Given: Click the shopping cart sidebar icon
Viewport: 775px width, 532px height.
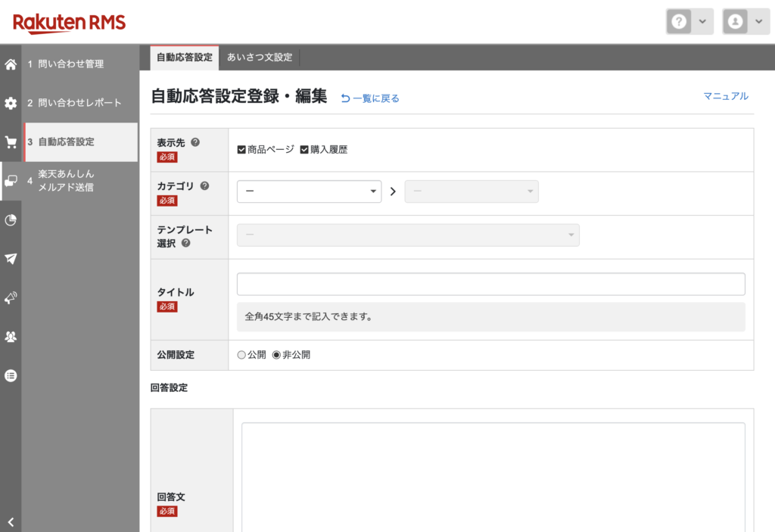Looking at the screenshot, I should (11, 142).
